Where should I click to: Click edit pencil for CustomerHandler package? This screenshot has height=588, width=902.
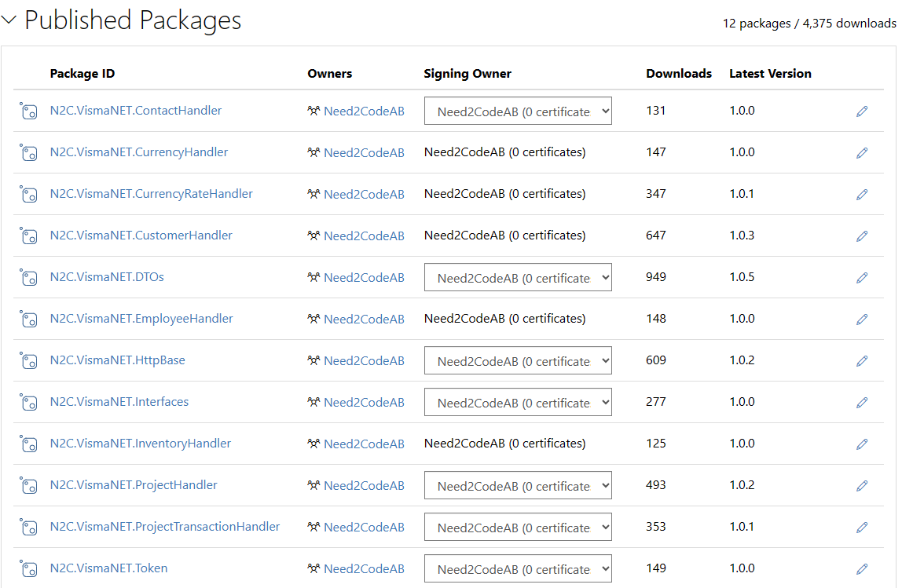tap(862, 236)
